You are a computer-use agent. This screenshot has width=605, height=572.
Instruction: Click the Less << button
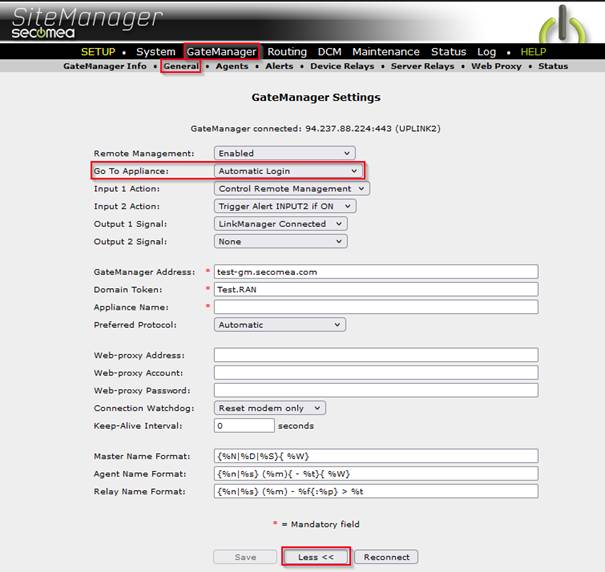pyautogui.click(x=316, y=557)
